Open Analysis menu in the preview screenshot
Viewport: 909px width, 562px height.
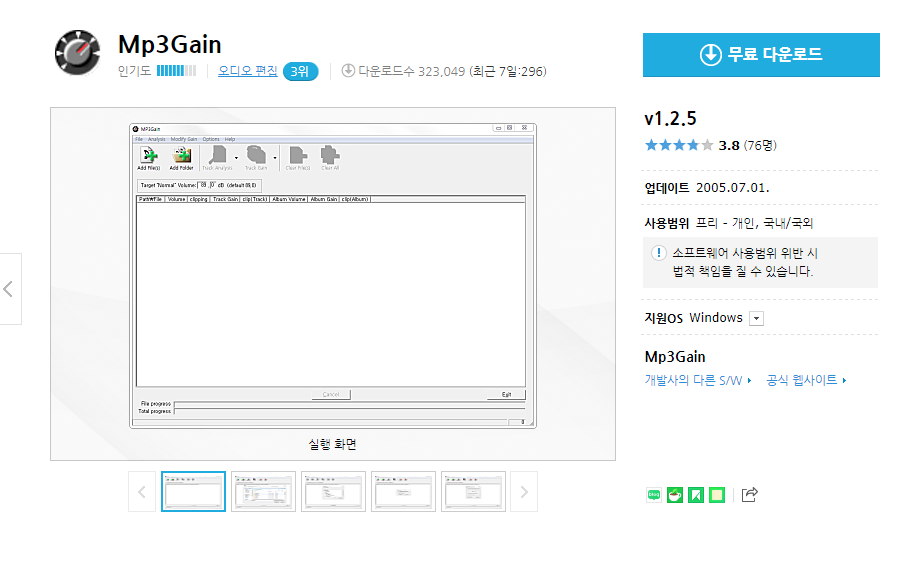(157, 139)
